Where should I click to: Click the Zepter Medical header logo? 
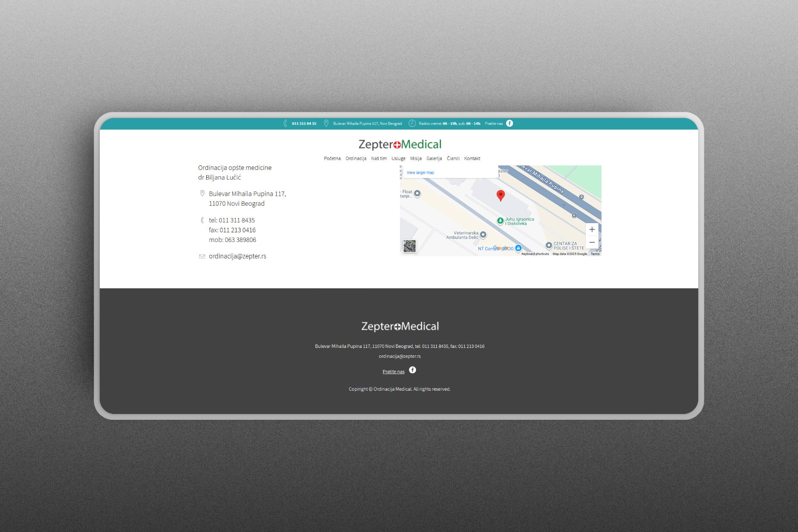pos(400,144)
